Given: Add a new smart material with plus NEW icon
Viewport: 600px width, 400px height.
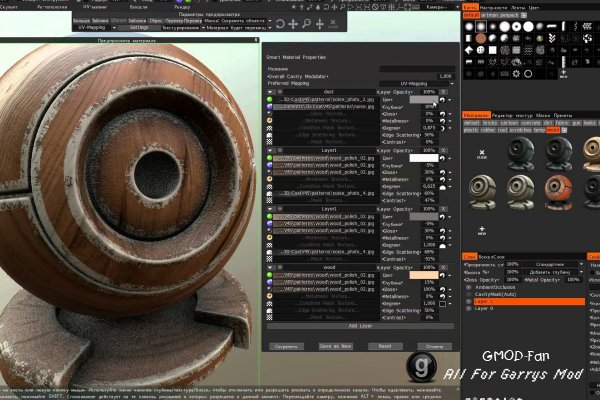Looking at the screenshot, I should click(482, 230).
